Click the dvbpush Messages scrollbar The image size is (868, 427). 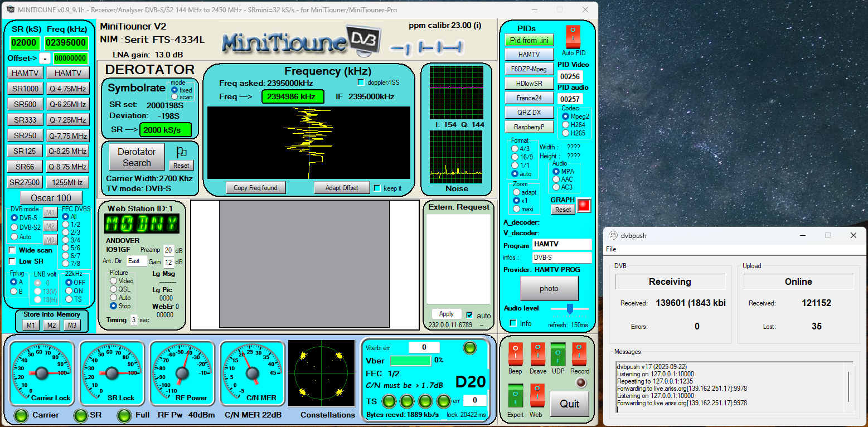(x=848, y=386)
